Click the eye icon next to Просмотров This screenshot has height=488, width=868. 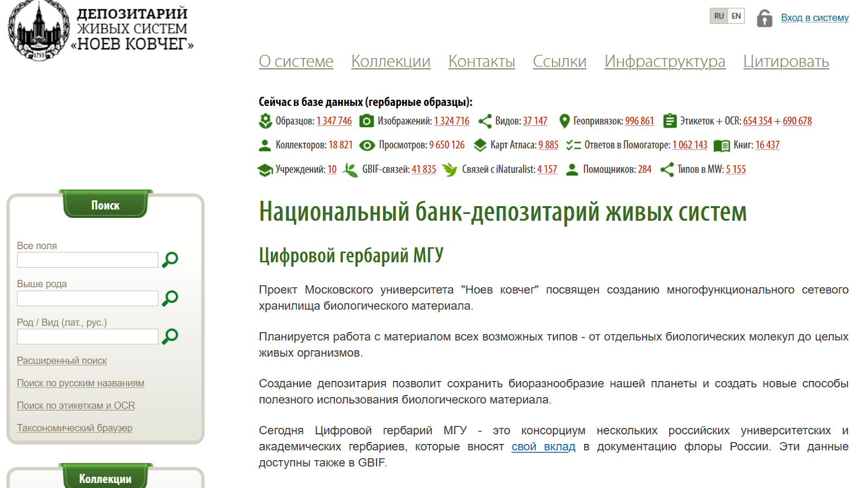click(367, 145)
